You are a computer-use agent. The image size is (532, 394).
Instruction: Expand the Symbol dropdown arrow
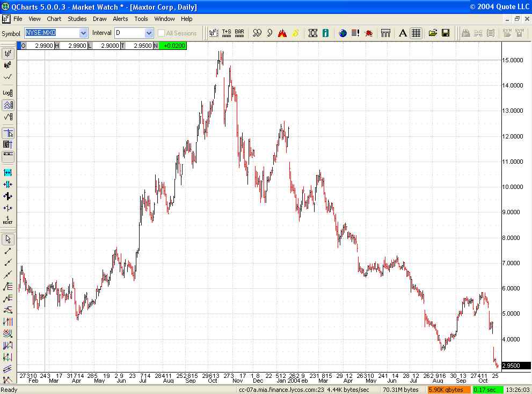click(83, 33)
